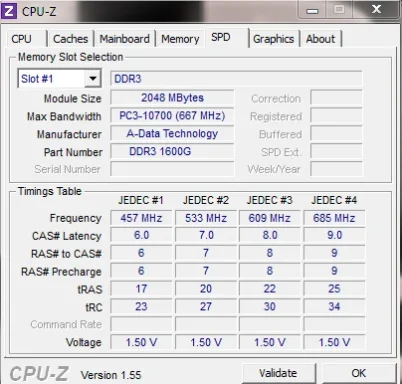Click the 533 MHz frequency cell
The height and width of the screenshot is (384, 402).
(x=206, y=218)
